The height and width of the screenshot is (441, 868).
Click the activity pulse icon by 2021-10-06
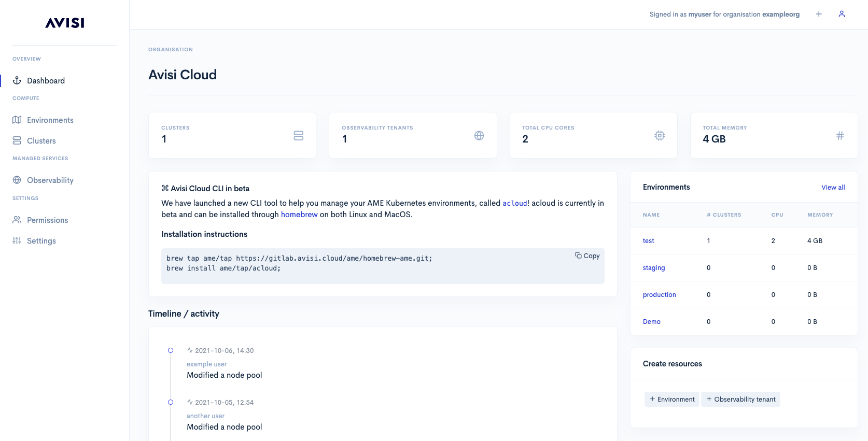pyautogui.click(x=190, y=350)
